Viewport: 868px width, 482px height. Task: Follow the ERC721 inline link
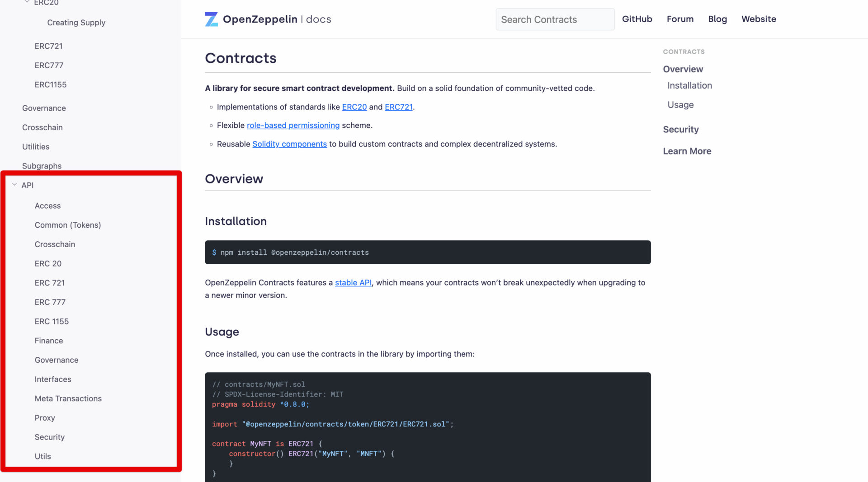(399, 107)
